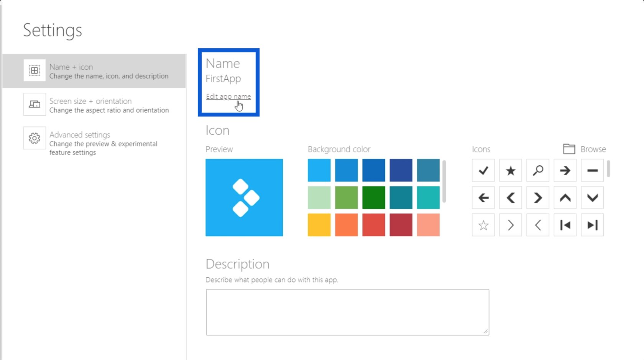Select the minus icon
Screen dimensions: 644x360
592,170
